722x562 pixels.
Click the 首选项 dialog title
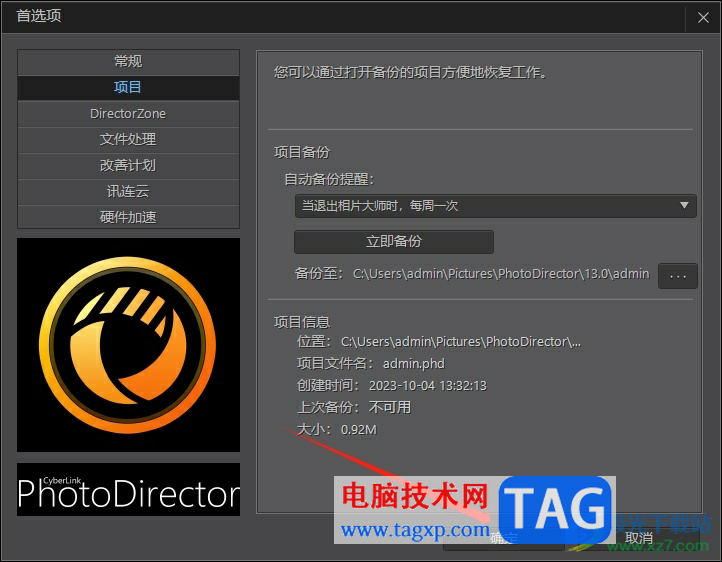click(x=39, y=16)
